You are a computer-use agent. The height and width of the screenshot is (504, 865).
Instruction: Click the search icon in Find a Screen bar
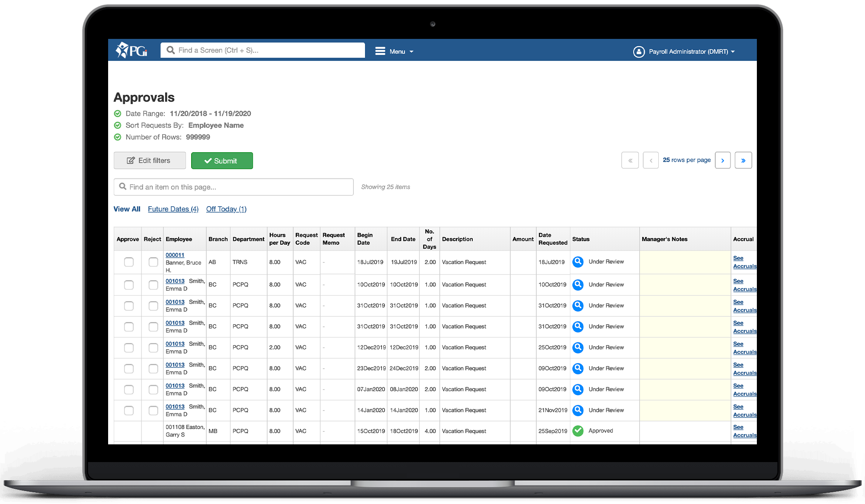point(170,50)
